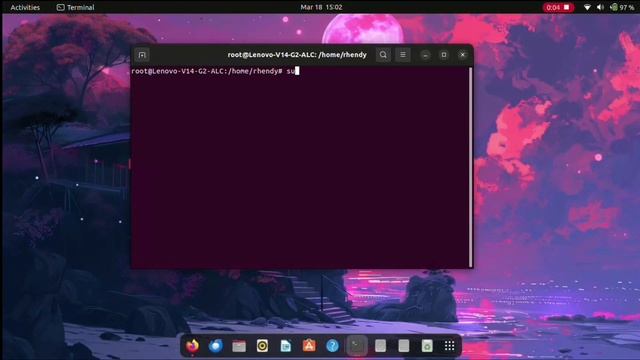Viewport: 640px width, 360px height.
Task: Click the terminal title root@Lenovo-V14-G2-ALC: /home/rhendy
Action: pyautogui.click(x=297, y=55)
